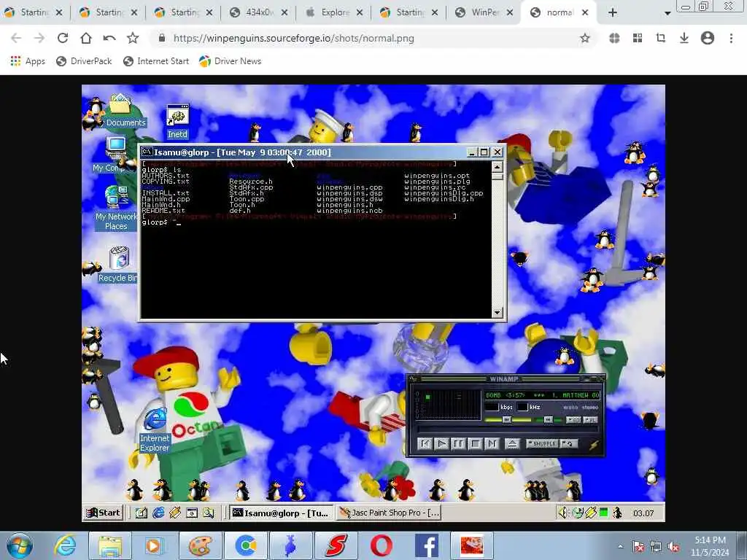This screenshot has height=560, width=747.
Task: Reload the current page
Action: pos(63,38)
